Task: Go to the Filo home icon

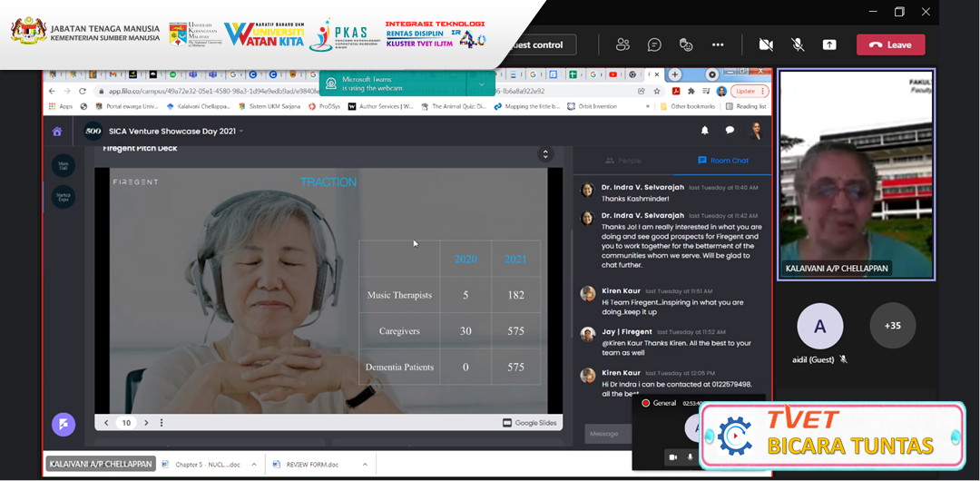Action: pos(57,131)
